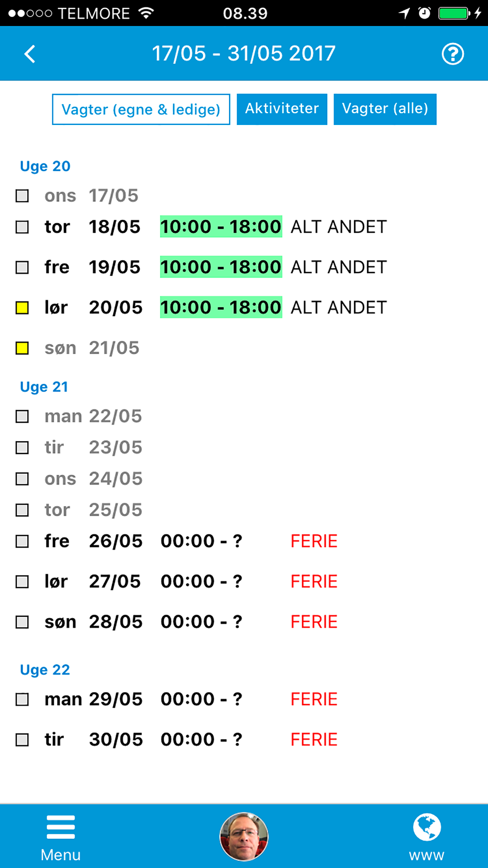Screen dimensions: 488x868
Task: Switch to Vagter (egne & ledige) tab
Action: pos(141,109)
